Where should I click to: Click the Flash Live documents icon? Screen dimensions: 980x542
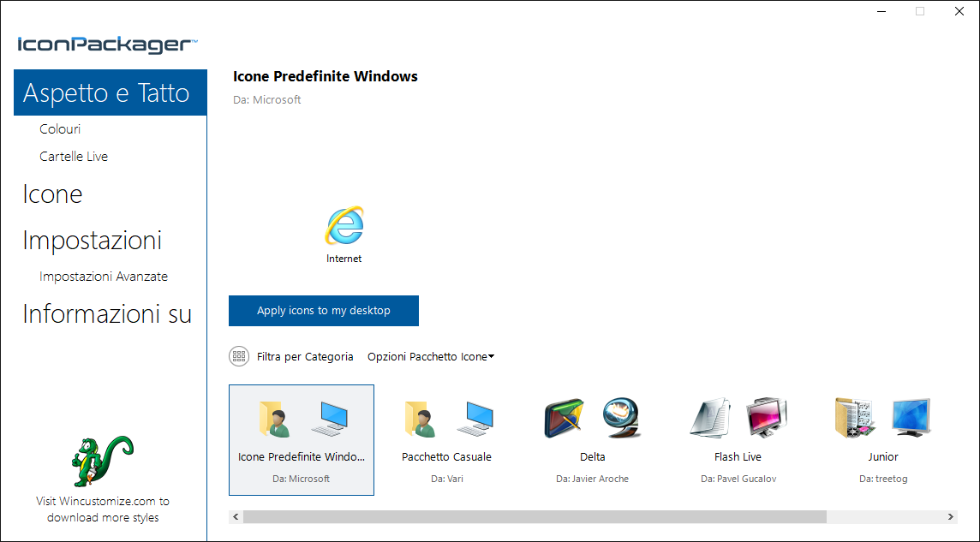tap(711, 416)
